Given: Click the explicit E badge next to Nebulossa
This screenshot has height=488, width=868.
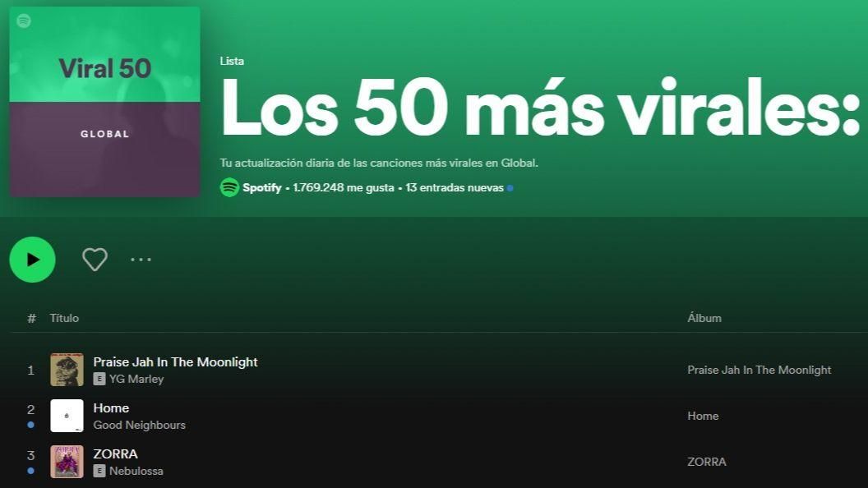Looking at the screenshot, I should [x=99, y=471].
